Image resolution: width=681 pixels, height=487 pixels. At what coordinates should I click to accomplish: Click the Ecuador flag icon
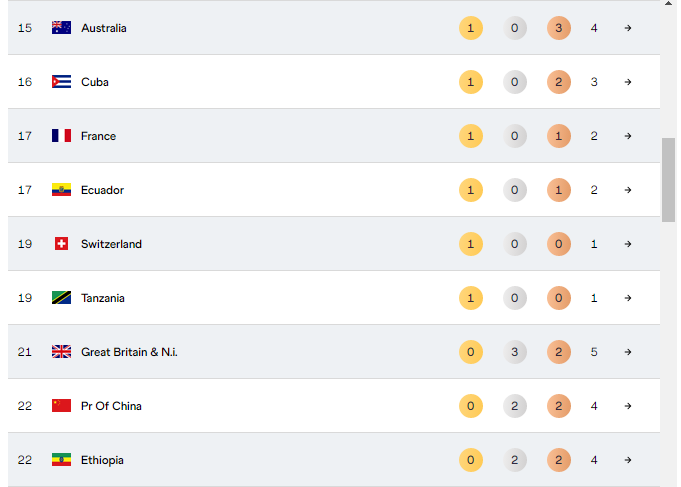(61, 190)
